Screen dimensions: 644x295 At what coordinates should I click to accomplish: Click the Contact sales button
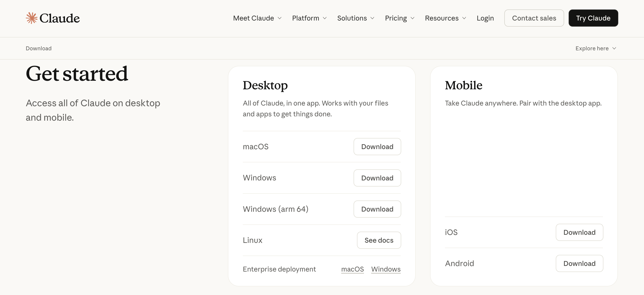[x=534, y=18]
